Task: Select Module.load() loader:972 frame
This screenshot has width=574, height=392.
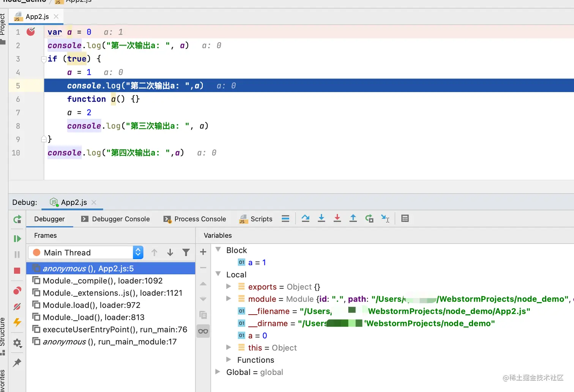Action: 110,305
